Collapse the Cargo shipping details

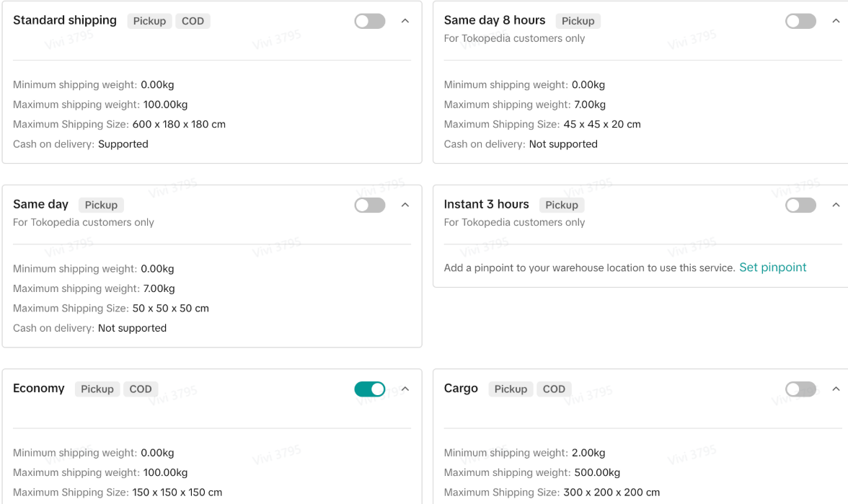(x=836, y=389)
